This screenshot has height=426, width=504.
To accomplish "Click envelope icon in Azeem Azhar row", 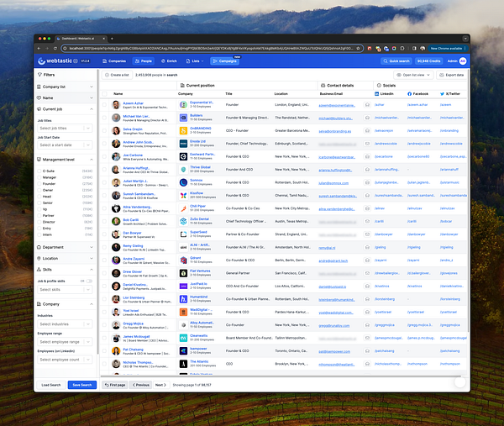I will tap(367, 105).
